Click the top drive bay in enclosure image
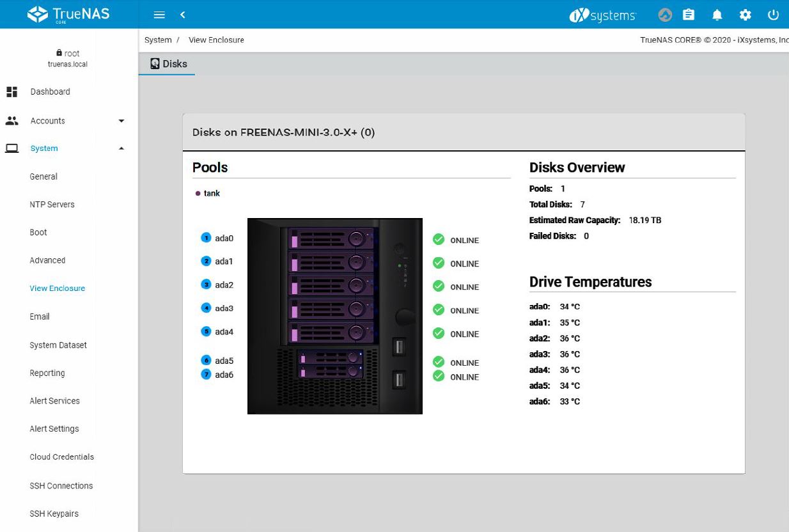Viewport: 789px width, 532px height. click(331, 239)
